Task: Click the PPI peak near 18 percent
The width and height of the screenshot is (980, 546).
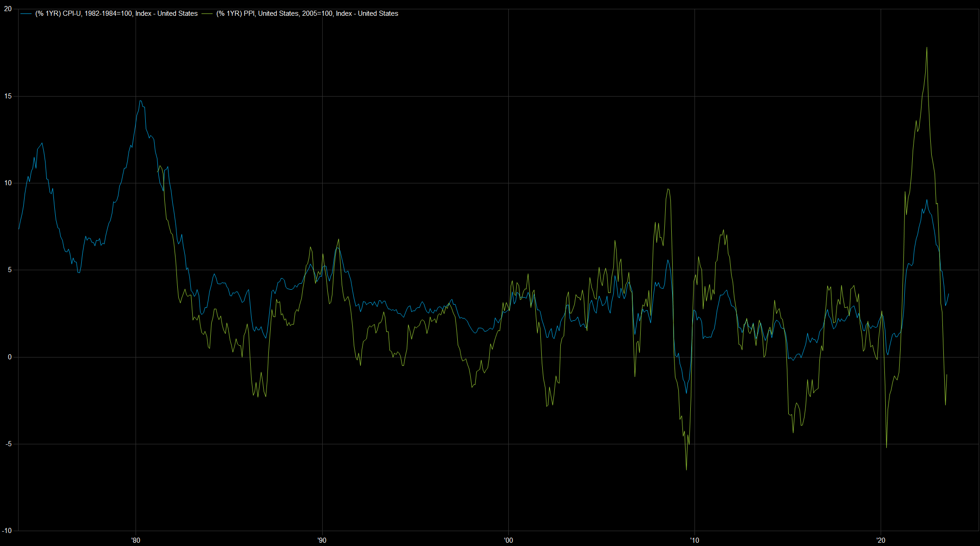Action: (x=927, y=47)
